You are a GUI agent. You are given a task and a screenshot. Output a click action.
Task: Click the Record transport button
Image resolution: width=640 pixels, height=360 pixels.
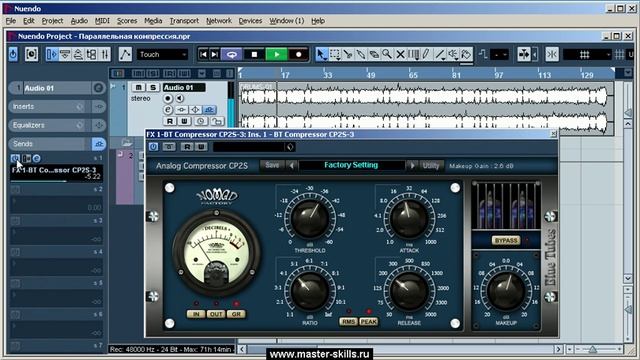coord(298,54)
